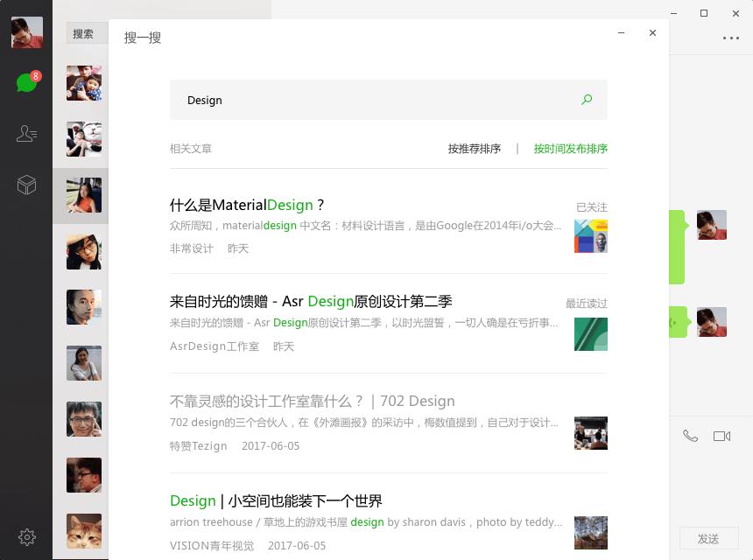Open chat with orange cat avatar
The image size is (753, 560).
(84, 531)
